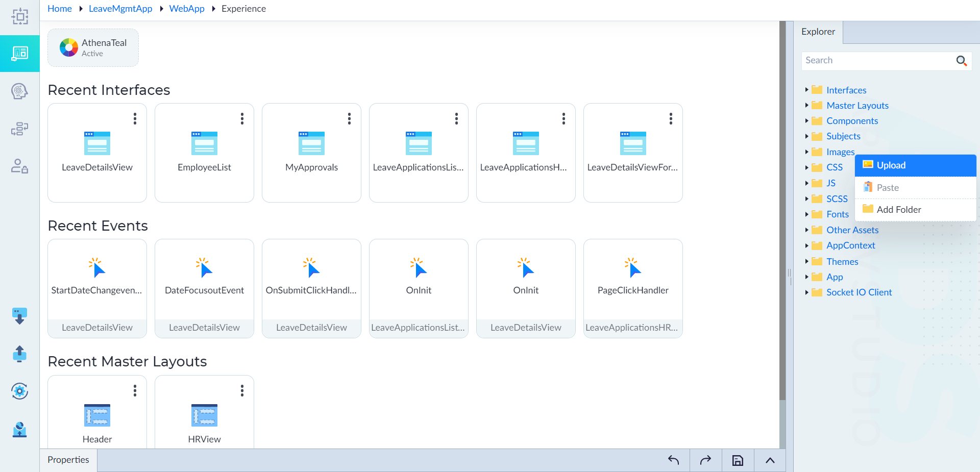Expand the Master Layouts folder arrow
Viewport: 980px width, 472px height.
tap(806, 105)
